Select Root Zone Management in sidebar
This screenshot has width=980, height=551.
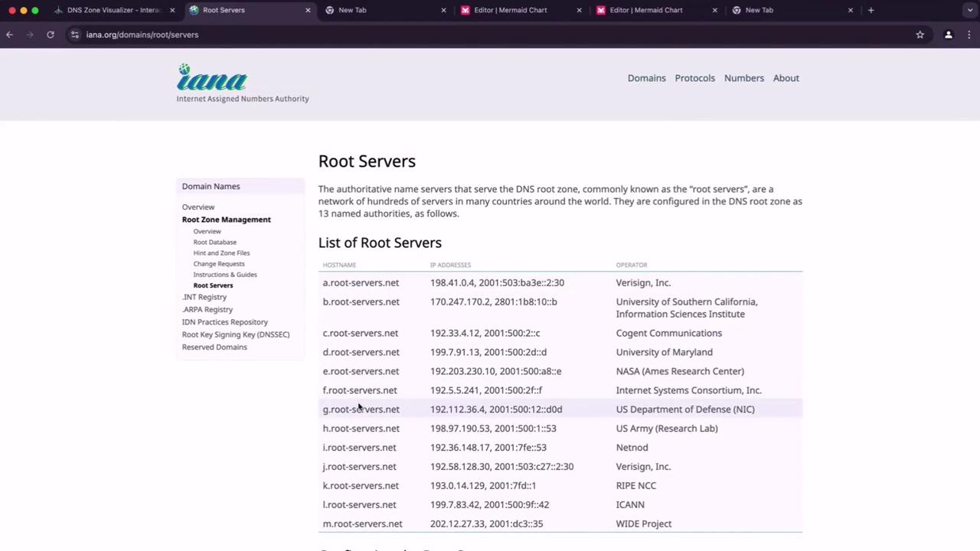[227, 220]
